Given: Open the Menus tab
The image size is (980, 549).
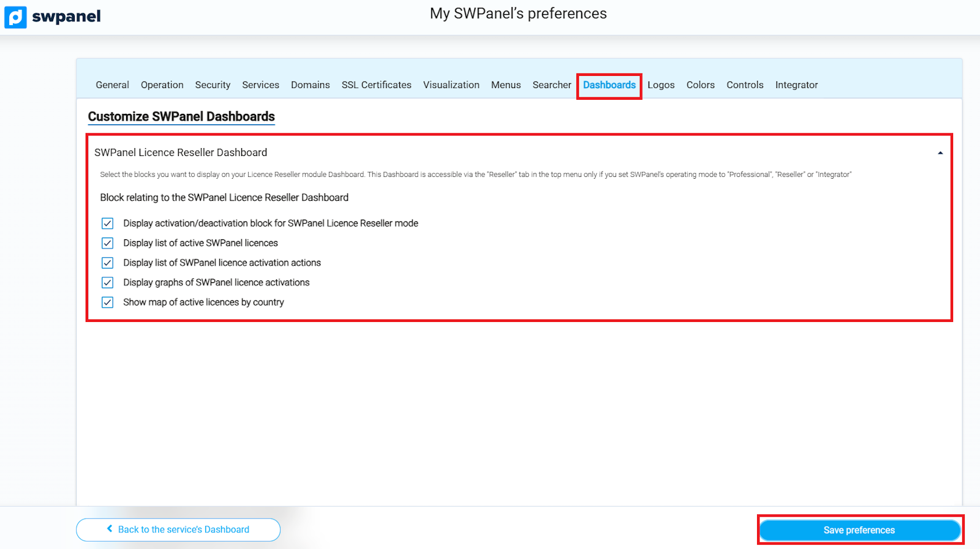Looking at the screenshot, I should tap(505, 85).
